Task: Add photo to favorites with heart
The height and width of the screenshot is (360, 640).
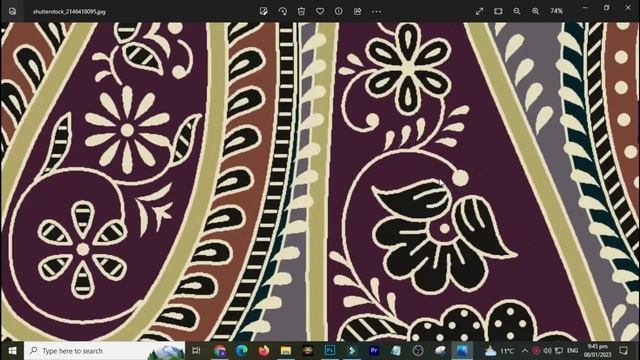Action: (x=320, y=11)
